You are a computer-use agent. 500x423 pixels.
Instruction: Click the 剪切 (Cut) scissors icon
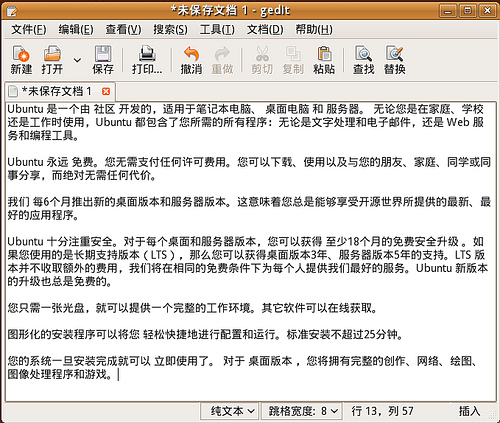point(262,53)
